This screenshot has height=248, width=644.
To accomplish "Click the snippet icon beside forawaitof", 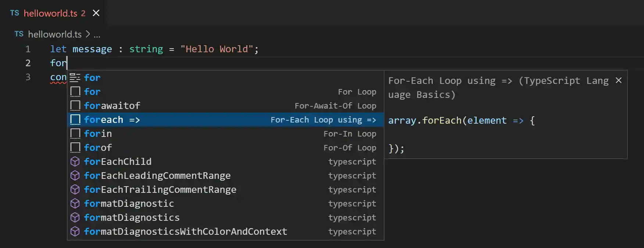I will [x=75, y=106].
